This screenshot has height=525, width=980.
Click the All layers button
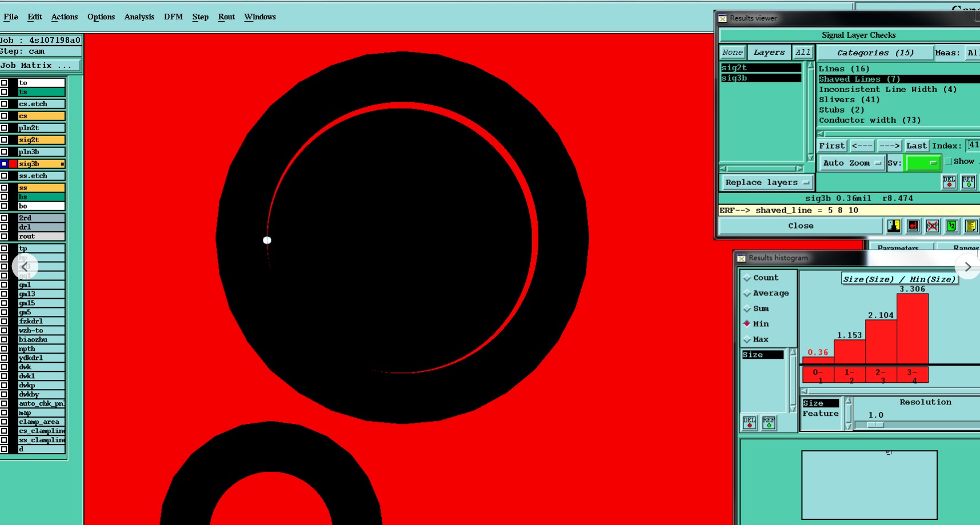[x=803, y=53]
